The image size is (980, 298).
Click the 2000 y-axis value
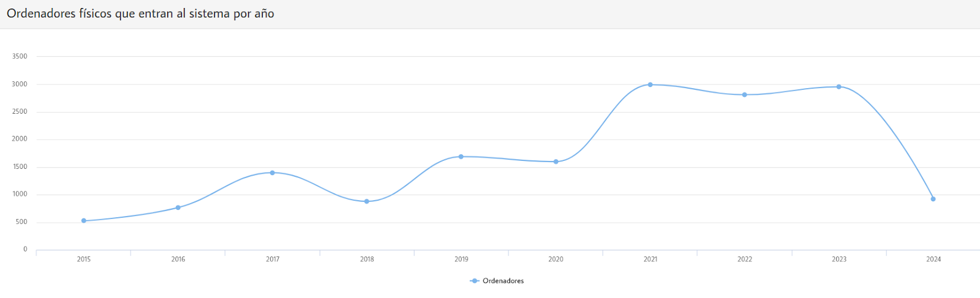(20, 139)
